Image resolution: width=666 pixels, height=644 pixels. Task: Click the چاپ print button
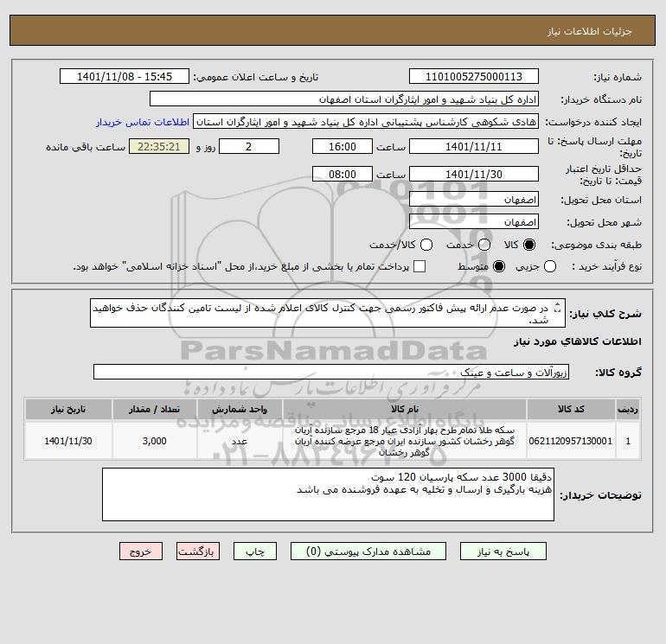coord(255,552)
